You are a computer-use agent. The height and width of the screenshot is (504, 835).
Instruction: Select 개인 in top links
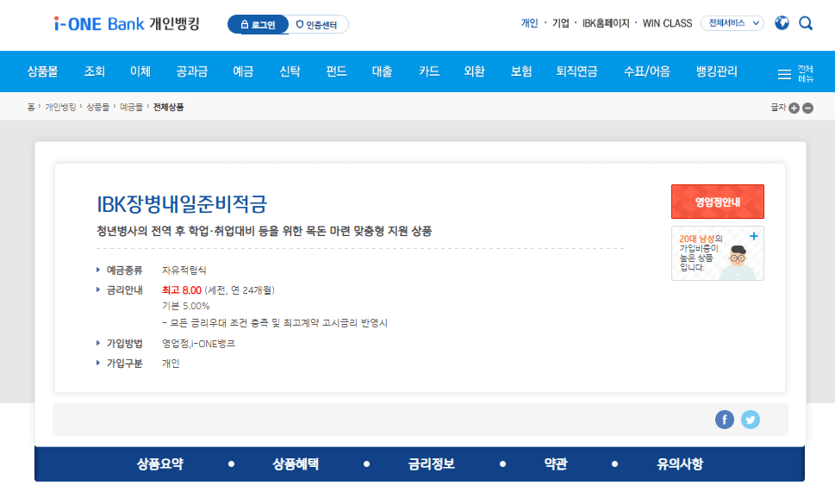tap(529, 23)
